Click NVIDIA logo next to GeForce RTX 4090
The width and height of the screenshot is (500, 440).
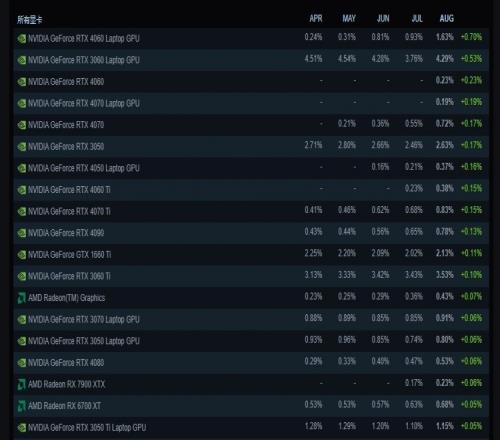pyautogui.click(x=22, y=233)
